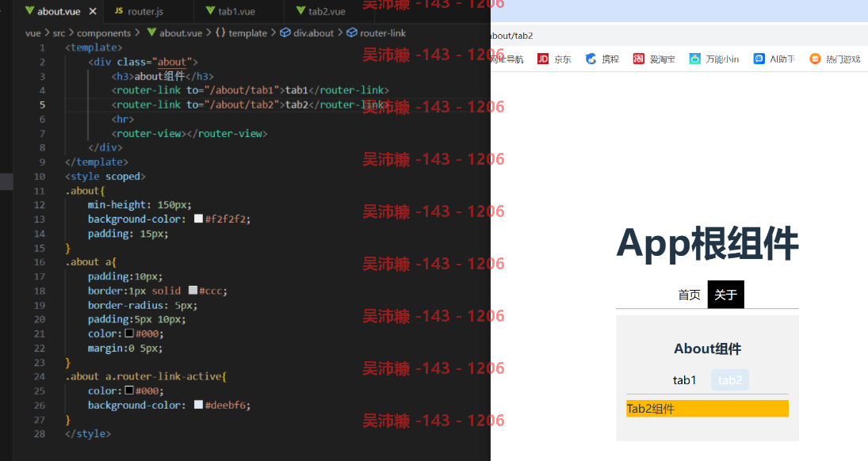The width and height of the screenshot is (868, 461).
Task: Click the AI助手 bookmark icon
Action: tap(759, 59)
